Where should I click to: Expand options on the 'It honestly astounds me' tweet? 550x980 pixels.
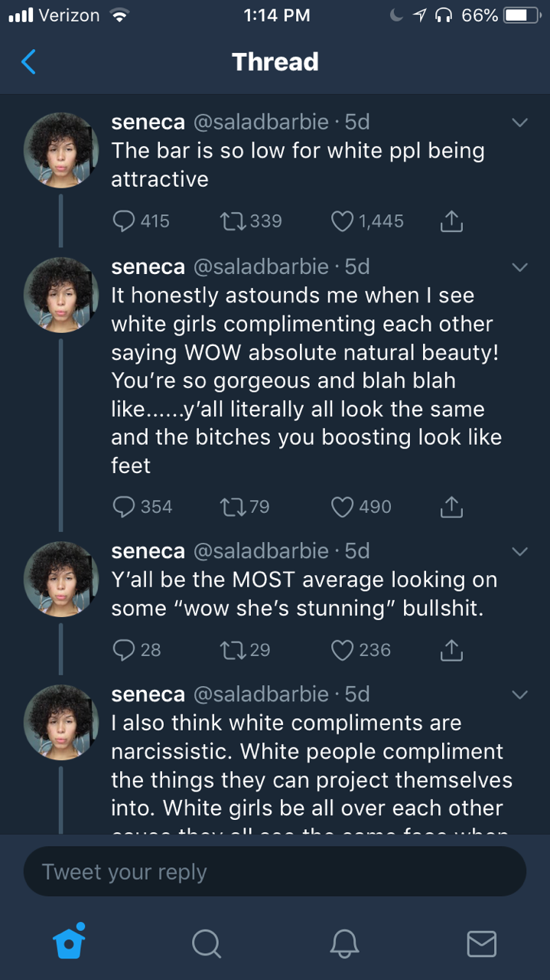[519, 266]
